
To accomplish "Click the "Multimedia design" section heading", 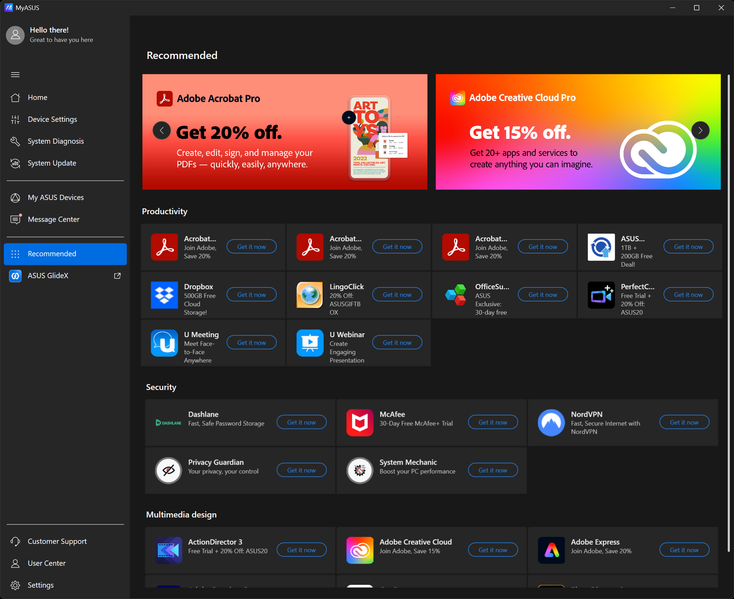I will (x=181, y=515).
